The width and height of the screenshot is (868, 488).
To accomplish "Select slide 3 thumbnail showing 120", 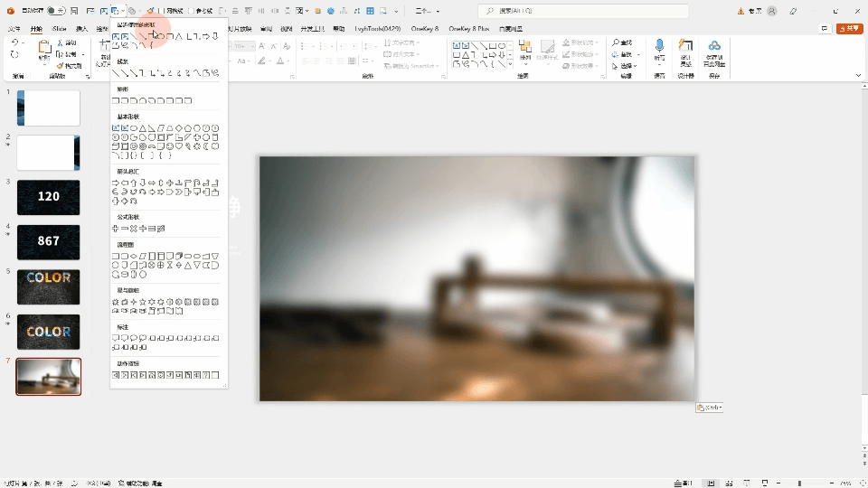I will [48, 197].
